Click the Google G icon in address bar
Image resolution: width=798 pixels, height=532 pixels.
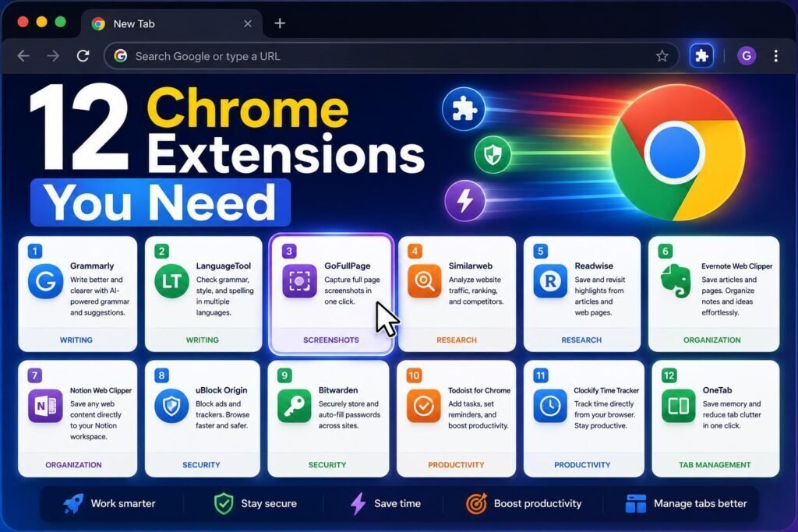[121, 56]
